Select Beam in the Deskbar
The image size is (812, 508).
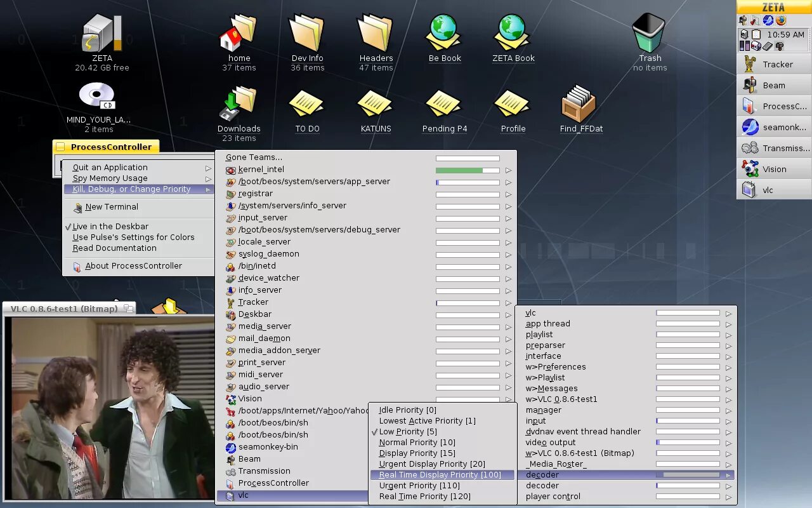[774, 85]
